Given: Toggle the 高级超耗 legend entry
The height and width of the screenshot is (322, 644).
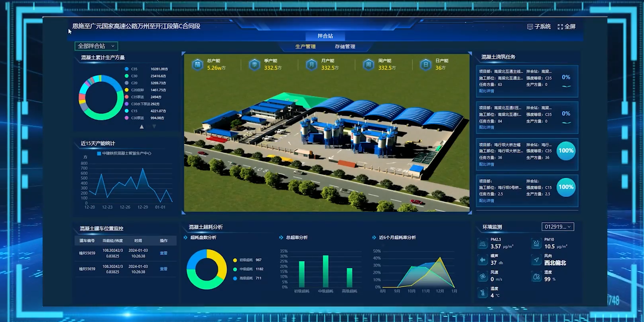Looking at the screenshot, I should (243, 279).
